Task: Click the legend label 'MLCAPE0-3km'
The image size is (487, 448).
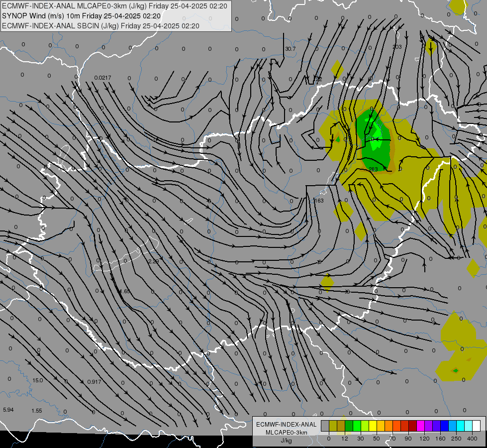Action: coord(287,433)
